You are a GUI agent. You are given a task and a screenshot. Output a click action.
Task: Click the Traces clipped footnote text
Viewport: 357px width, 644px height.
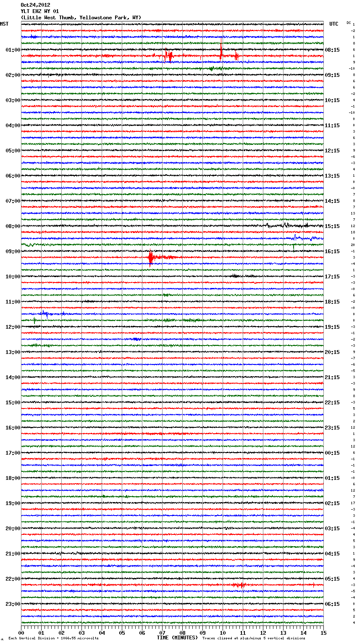[254, 639]
